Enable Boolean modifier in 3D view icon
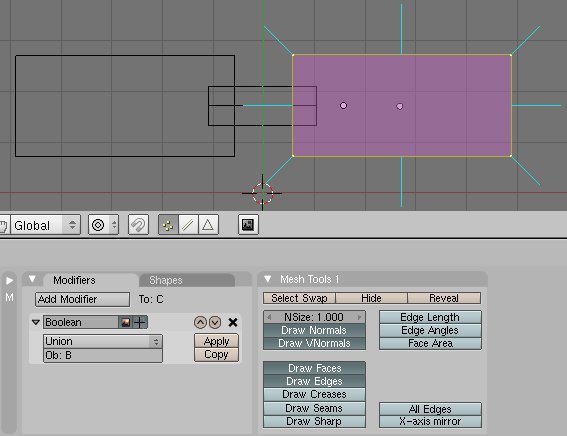 (140, 322)
